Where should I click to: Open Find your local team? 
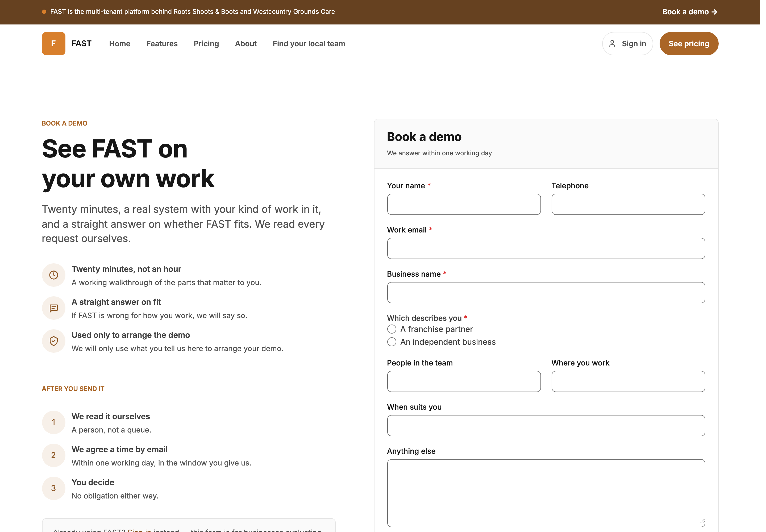(x=309, y=44)
